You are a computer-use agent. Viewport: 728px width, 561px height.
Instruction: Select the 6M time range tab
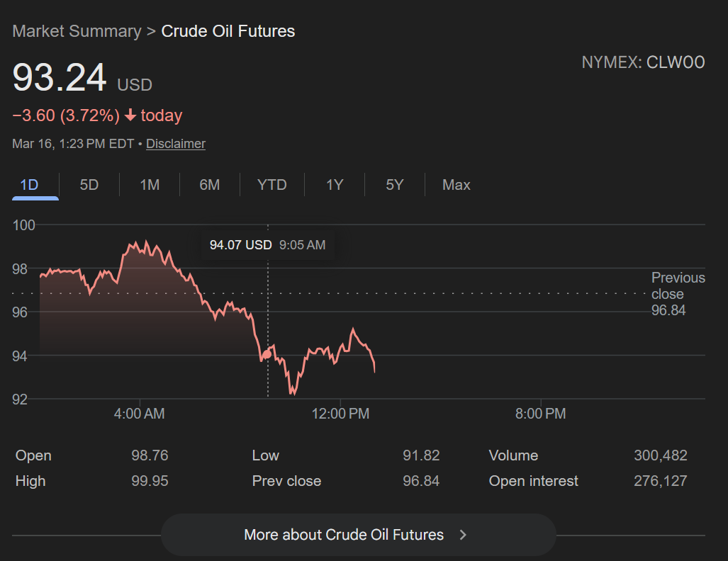point(210,185)
